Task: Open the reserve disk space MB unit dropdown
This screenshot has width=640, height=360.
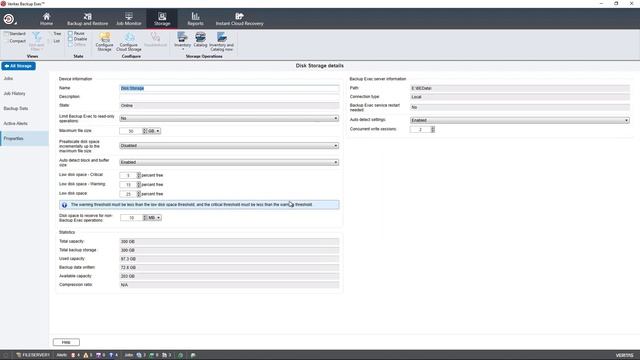Action: pos(154,218)
